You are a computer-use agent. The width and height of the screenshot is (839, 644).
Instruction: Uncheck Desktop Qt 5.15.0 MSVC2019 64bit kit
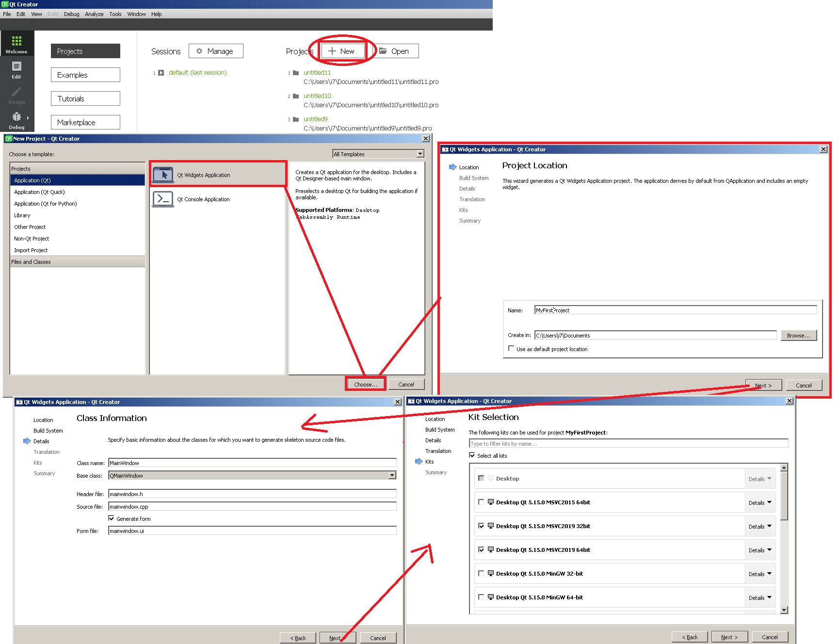481,549
